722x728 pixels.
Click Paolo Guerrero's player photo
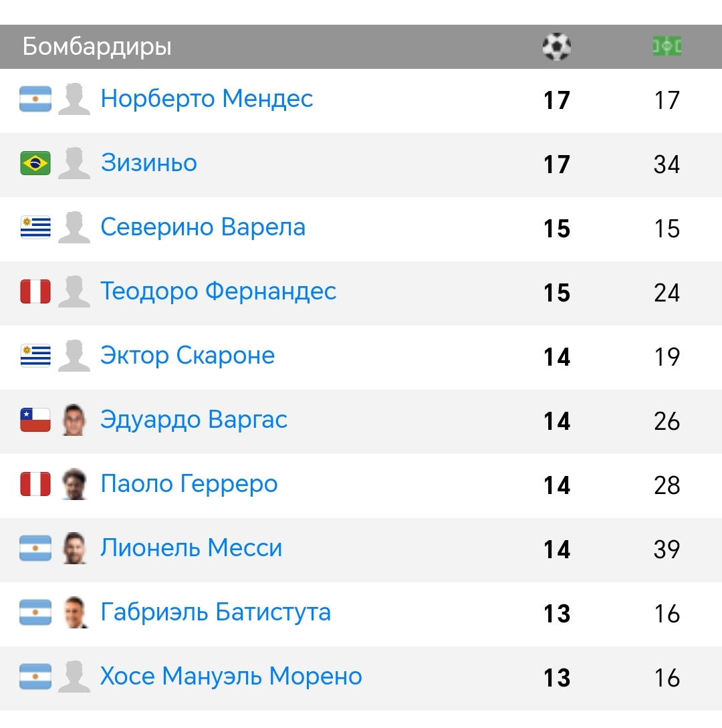click(74, 484)
